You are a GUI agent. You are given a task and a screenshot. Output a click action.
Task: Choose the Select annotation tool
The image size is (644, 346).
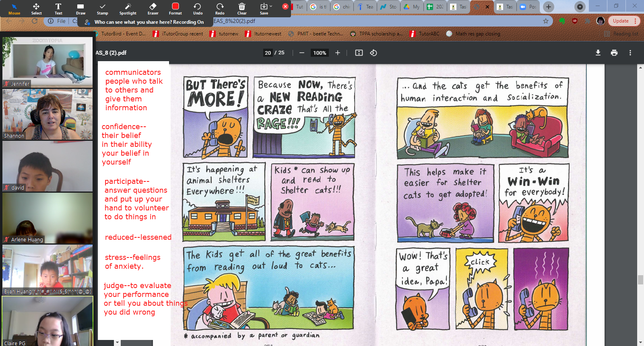[36, 8]
